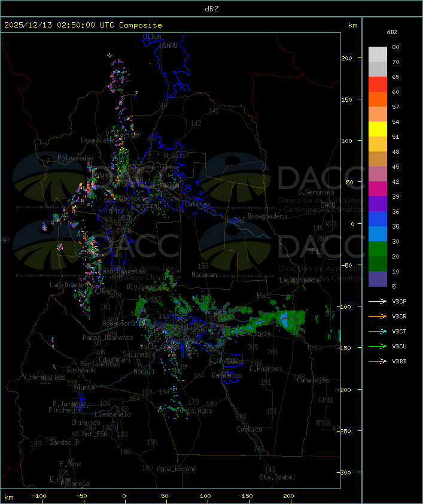This screenshot has width=423, height=504.
Task: Click the Agua_Toro place label
Action: point(118,323)
